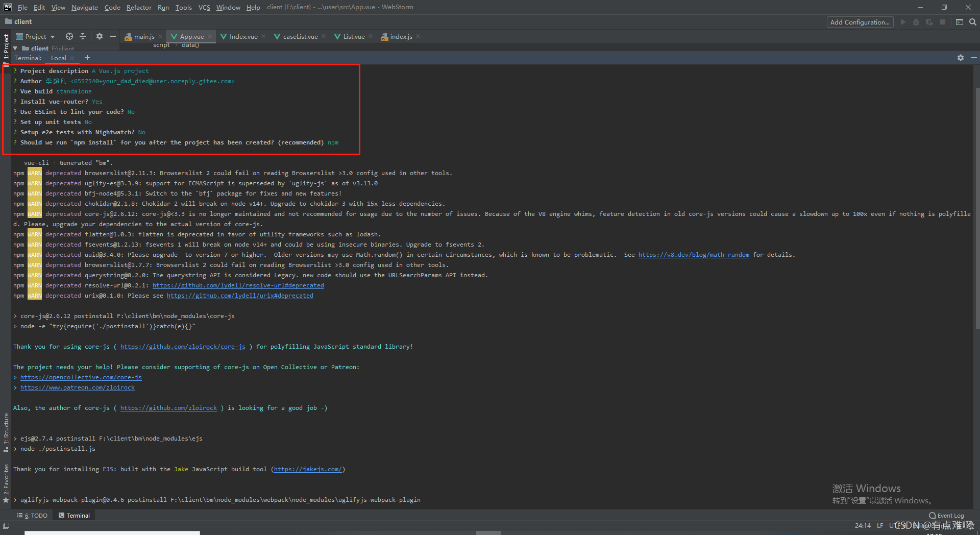Open the 7: Structure side tool window

[x=6, y=432]
